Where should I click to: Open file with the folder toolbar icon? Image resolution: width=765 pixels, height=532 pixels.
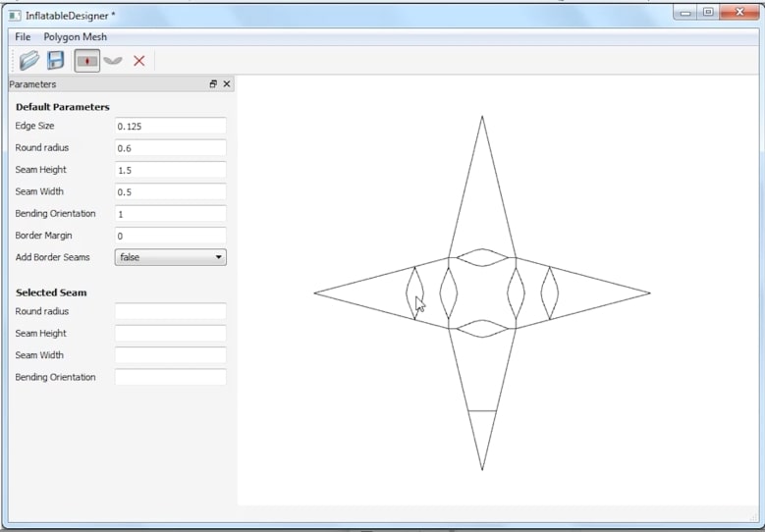[29, 61]
